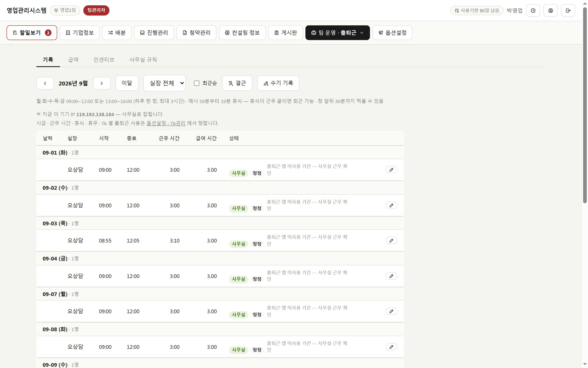Go to previous month arrow

[x=45, y=83]
